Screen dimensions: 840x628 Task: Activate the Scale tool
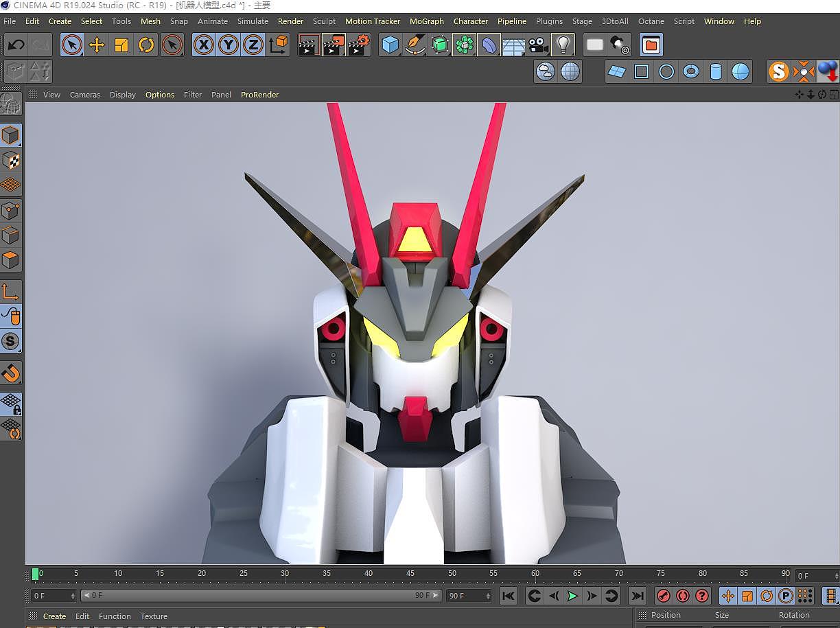121,46
